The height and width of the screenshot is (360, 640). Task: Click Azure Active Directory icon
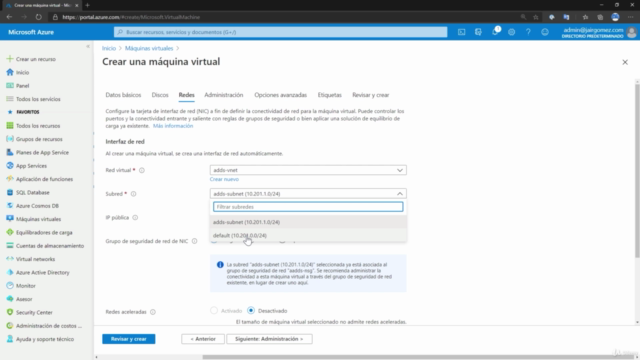tap(10, 272)
